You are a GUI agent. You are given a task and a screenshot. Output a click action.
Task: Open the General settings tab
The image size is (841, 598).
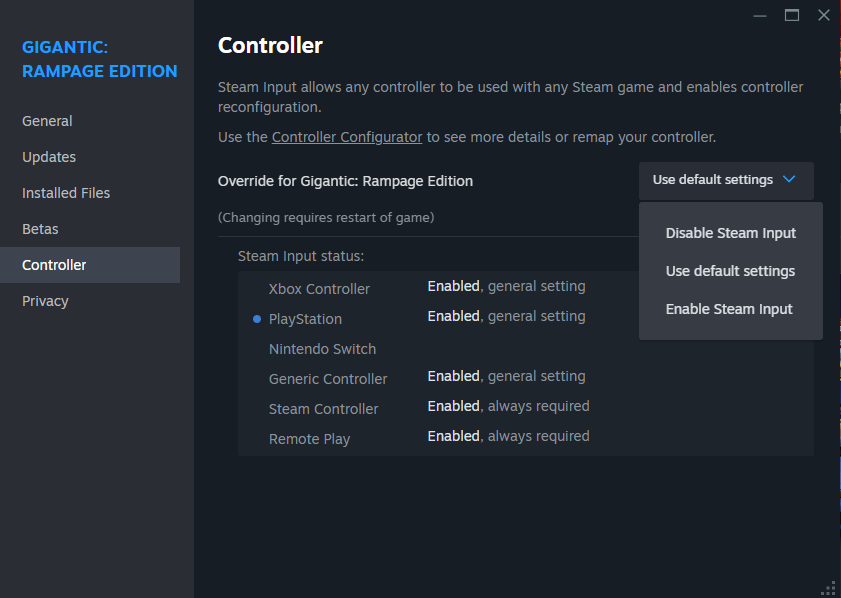pyautogui.click(x=47, y=121)
